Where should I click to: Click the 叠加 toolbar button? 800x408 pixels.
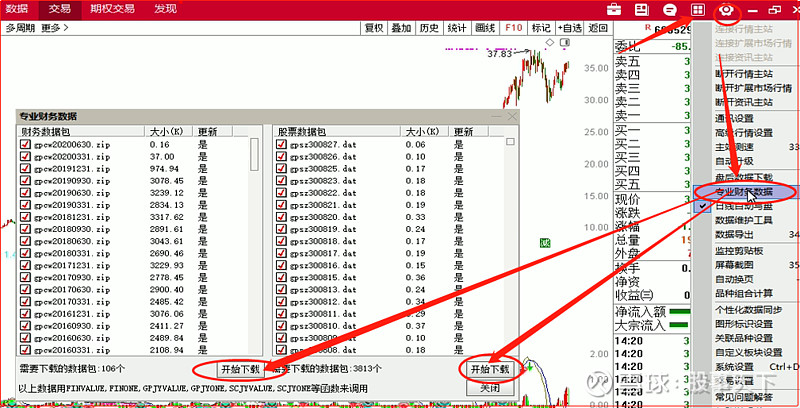click(x=401, y=28)
